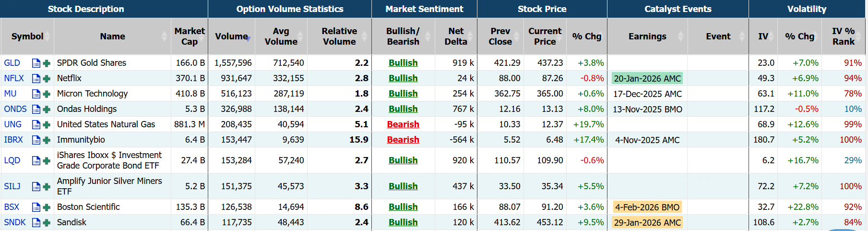Image resolution: width=868 pixels, height=231 pixels.
Task: Sort by the Earnings column arrows
Action: [680, 36]
